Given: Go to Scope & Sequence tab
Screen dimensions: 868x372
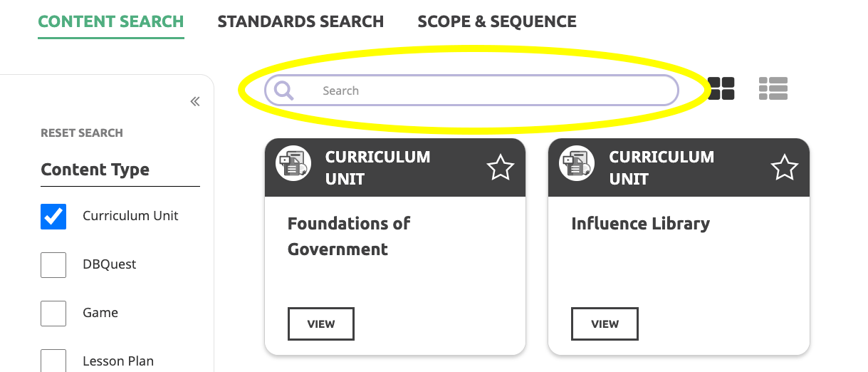Looking at the screenshot, I should [497, 21].
